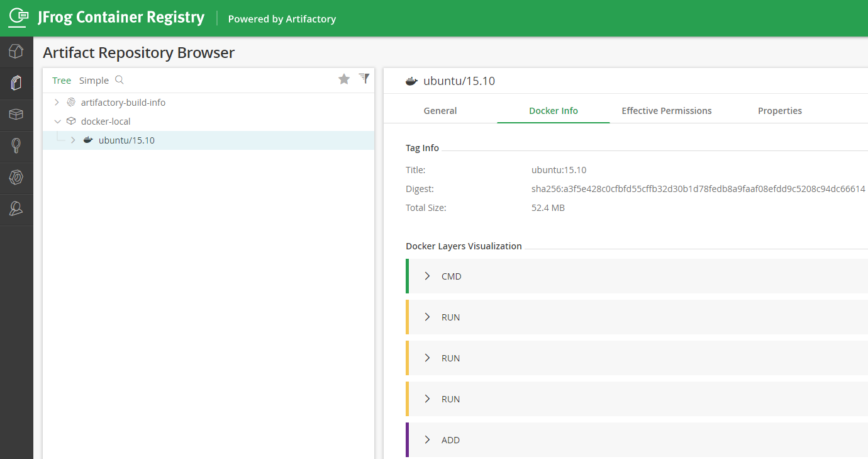868x459 pixels.
Task: Expand the CMD docker layer
Action: click(x=428, y=276)
